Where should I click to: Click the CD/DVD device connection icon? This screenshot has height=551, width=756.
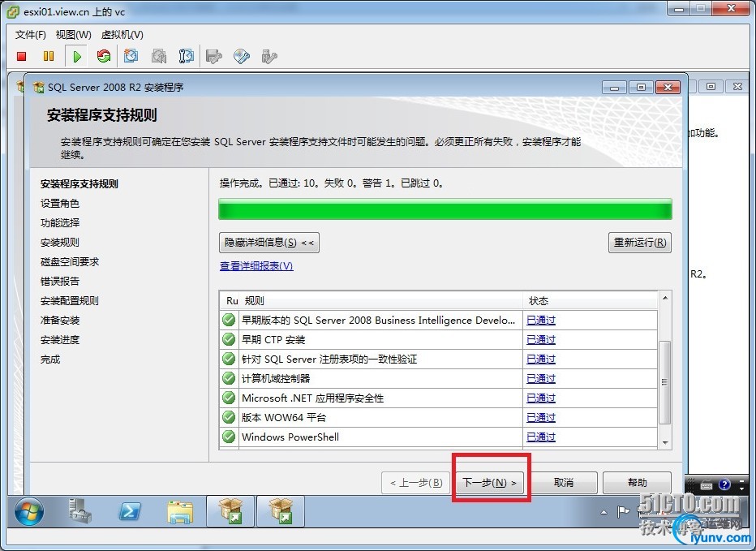242,57
